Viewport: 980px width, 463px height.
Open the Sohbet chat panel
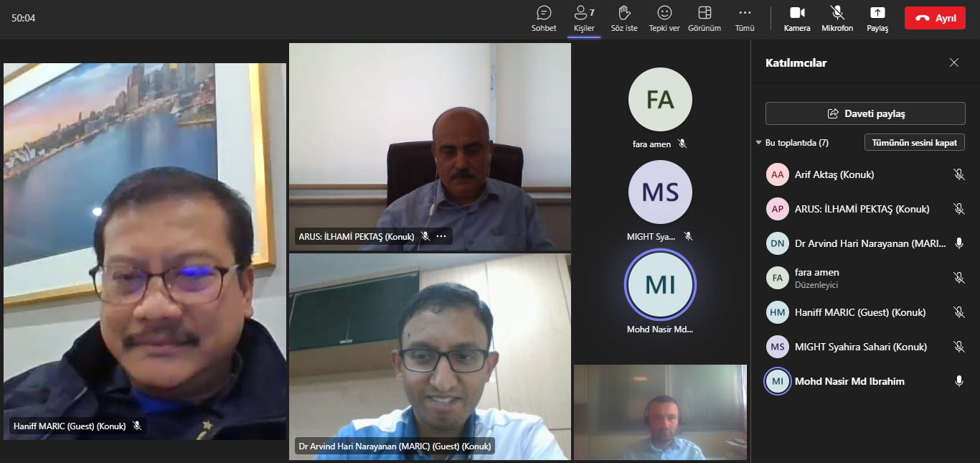pos(544,19)
